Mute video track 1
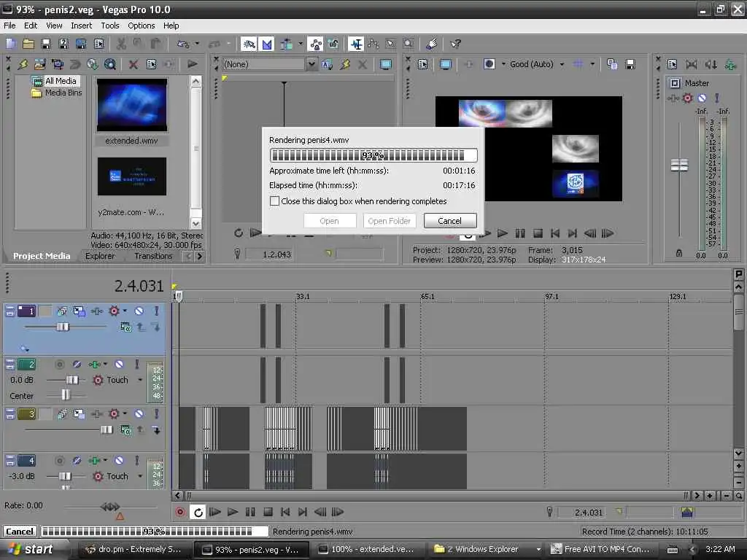Image resolution: width=747 pixels, height=560 pixels. [139, 311]
